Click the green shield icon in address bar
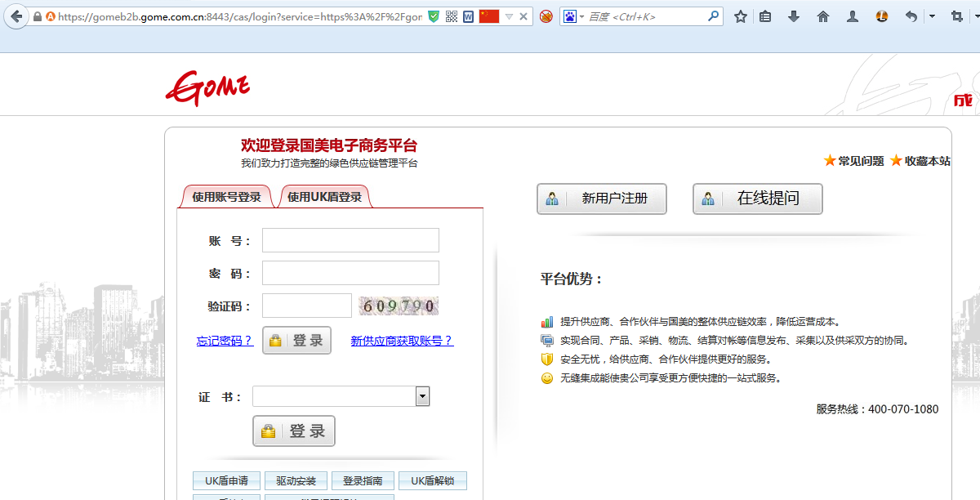 [x=434, y=16]
